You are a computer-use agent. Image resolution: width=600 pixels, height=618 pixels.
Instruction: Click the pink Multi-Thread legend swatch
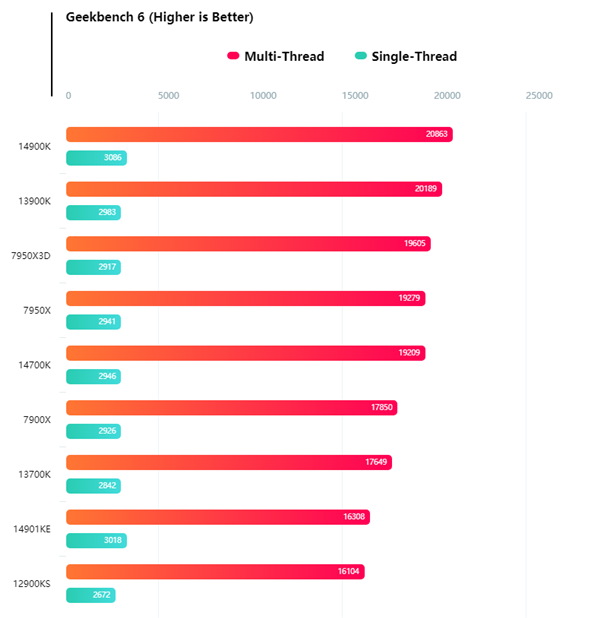[x=233, y=57]
